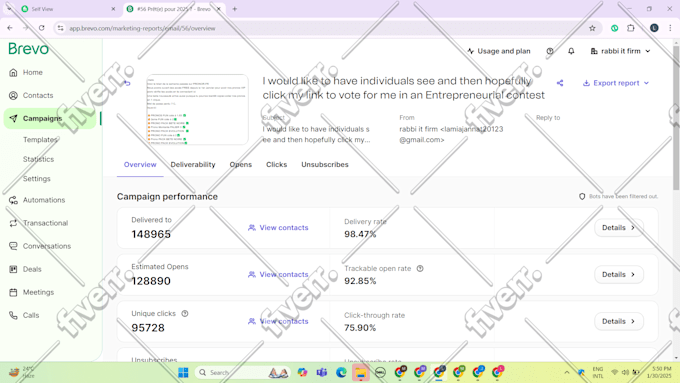Image resolution: width=680 pixels, height=383 pixels.
Task: Open Usage and plan
Action: pos(499,51)
